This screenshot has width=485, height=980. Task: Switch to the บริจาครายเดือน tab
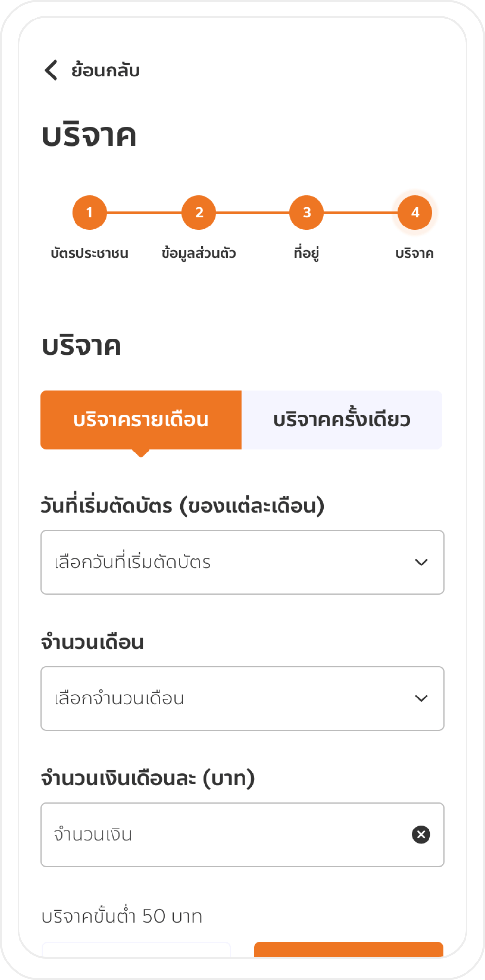[x=141, y=420]
